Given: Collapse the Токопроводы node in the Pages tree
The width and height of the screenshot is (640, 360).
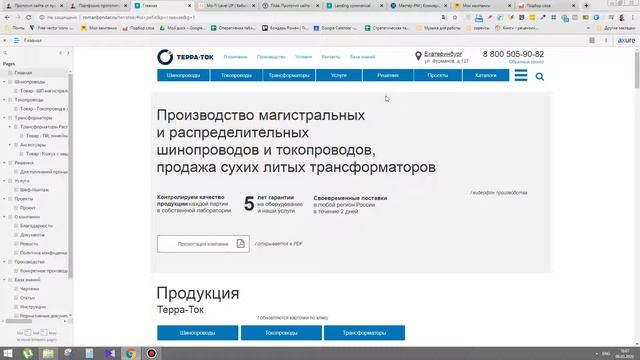Looking at the screenshot, I should pyautogui.click(x=4, y=100).
